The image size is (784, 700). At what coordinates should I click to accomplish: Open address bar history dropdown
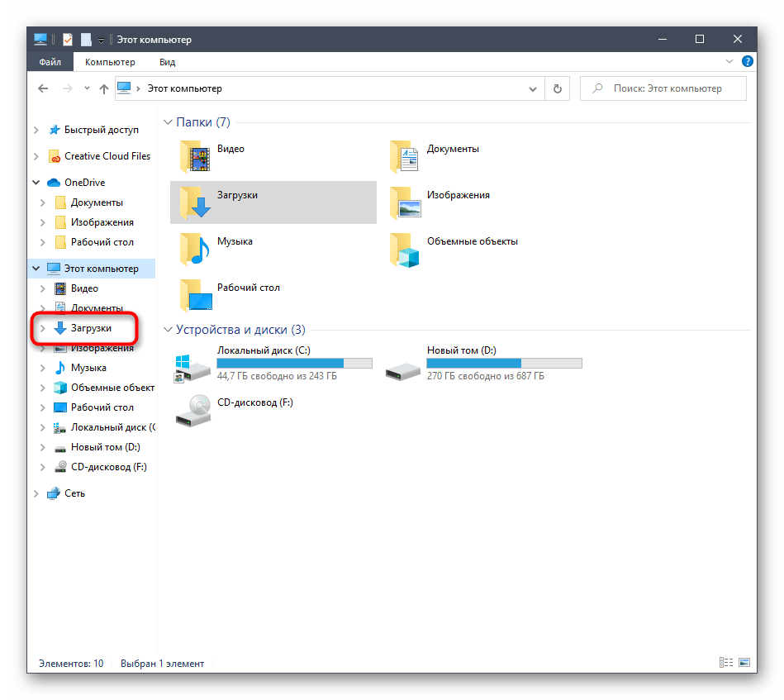[x=533, y=88]
